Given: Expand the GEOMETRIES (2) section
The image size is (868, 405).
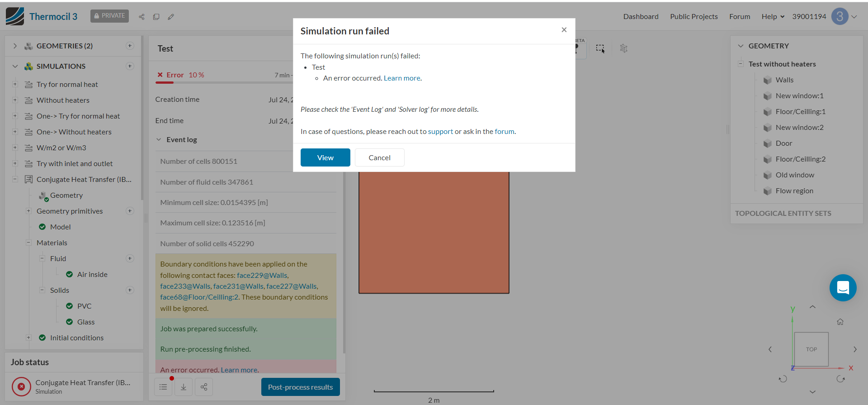Looking at the screenshot, I should [x=15, y=46].
